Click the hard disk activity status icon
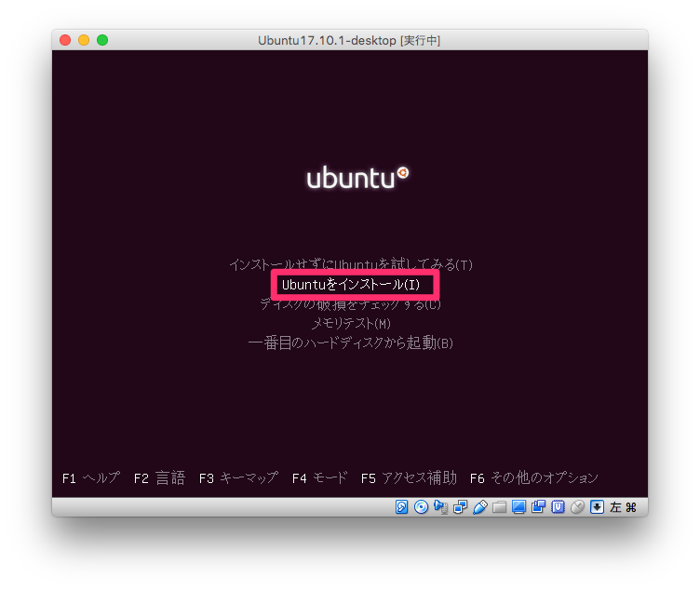700x591 pixels. coord(401,507)
